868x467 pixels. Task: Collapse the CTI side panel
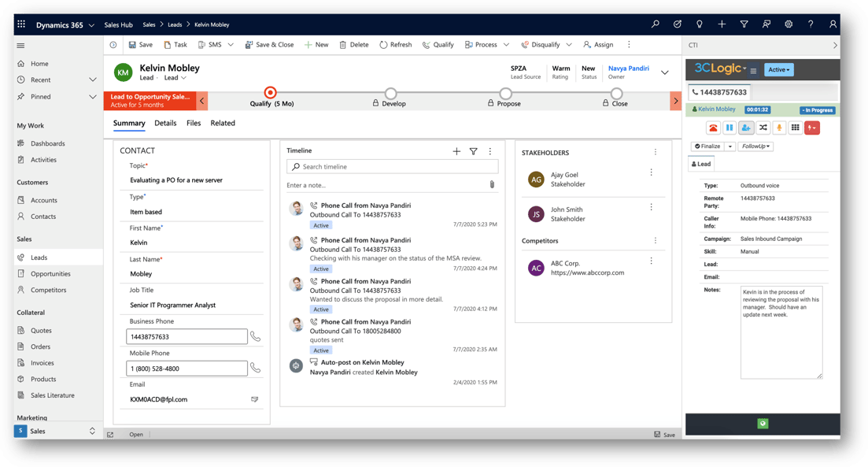(x=835, y=46)
